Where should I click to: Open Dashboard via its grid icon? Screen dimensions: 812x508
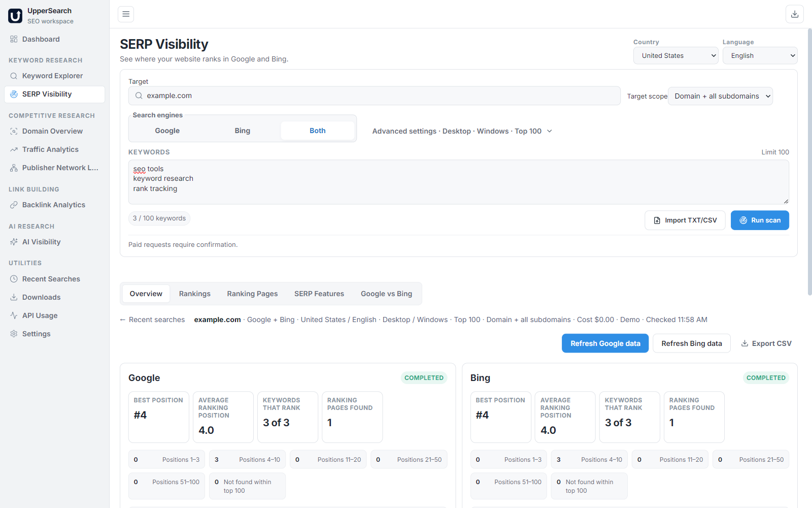[x=14, y=39]
